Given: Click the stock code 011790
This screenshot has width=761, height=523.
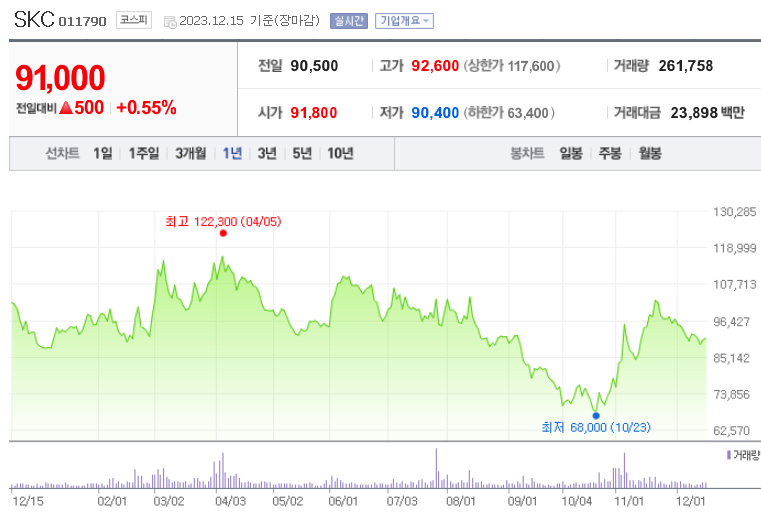Looking at the screenshot, I should tap(82, 21).
